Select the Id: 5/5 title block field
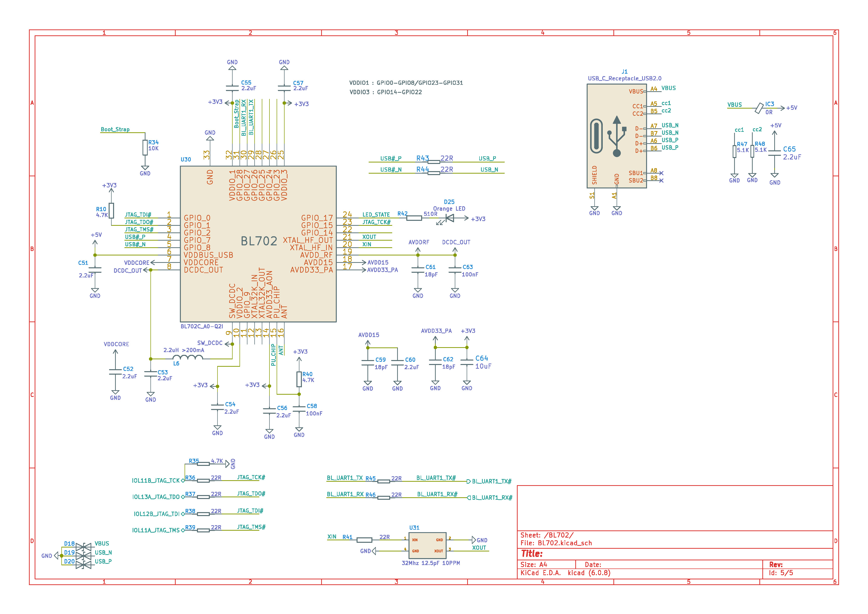 [781, 573]
